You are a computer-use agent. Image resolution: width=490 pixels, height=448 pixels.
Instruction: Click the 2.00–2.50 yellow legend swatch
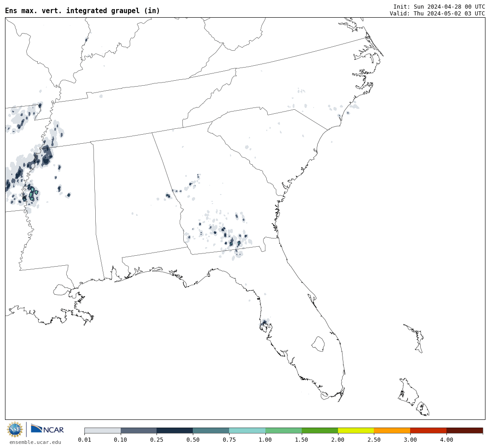click(x=356, y=430)
